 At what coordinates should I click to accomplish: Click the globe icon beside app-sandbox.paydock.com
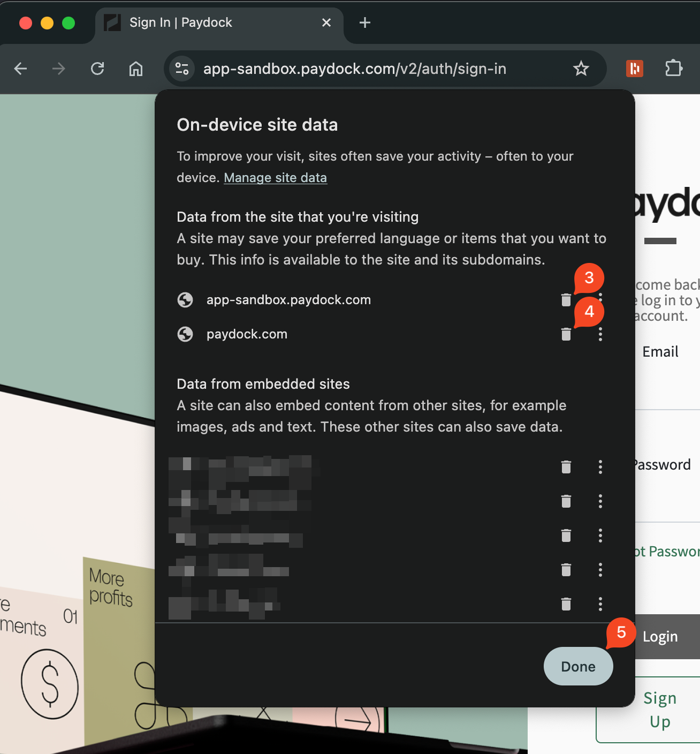coord(185,300)
